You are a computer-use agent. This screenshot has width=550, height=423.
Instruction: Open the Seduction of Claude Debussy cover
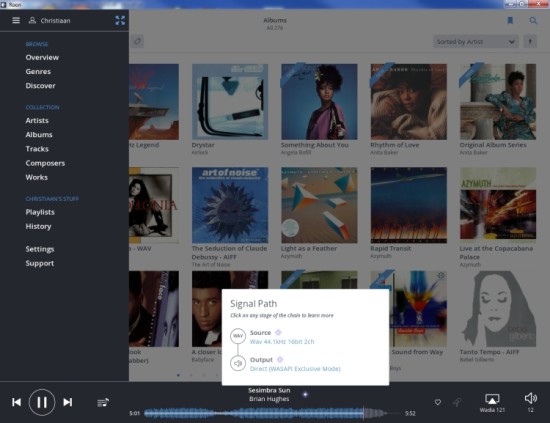[x=230, y=205]
